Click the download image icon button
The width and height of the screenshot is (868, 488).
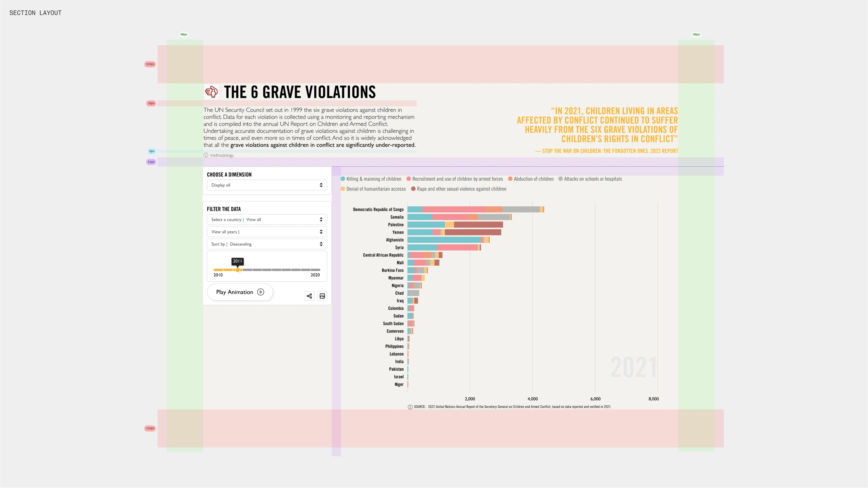[322, 296]
